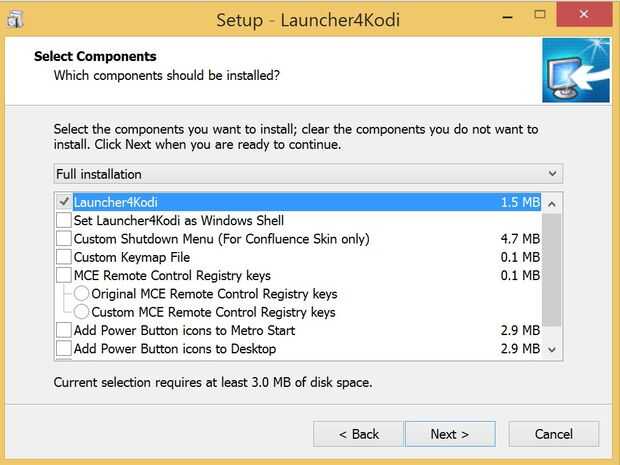Enable Set Launcher4Kodi as Windows Shell
The image size is (620, 465).
[x=64, y=221]
